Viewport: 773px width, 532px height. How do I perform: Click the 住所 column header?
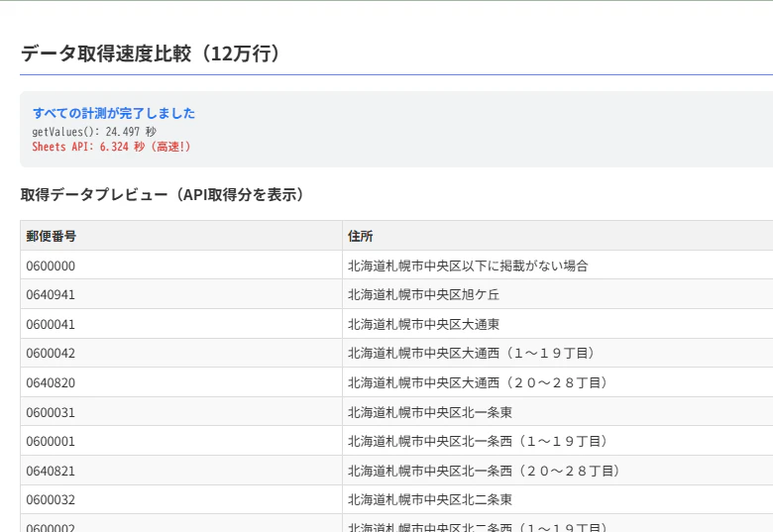[558, 236]
